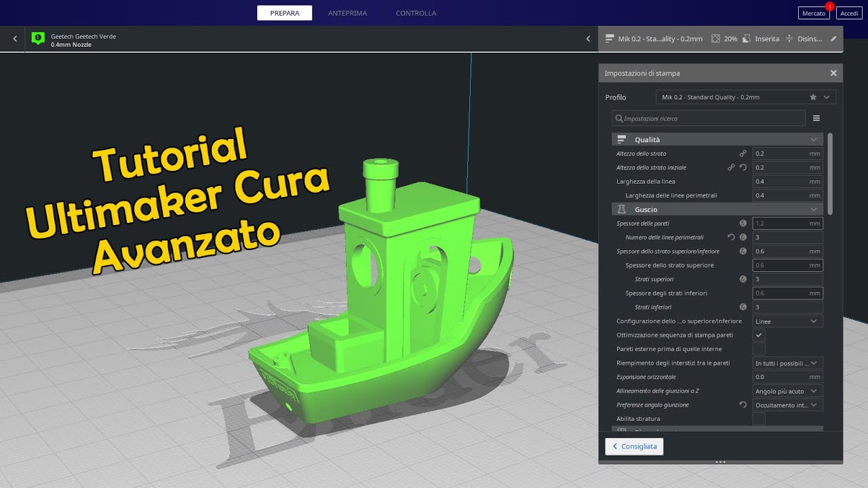
Task: Revert Numero delle linee perimetrali value
Action: pyautogui.click(x=731, y=237)
